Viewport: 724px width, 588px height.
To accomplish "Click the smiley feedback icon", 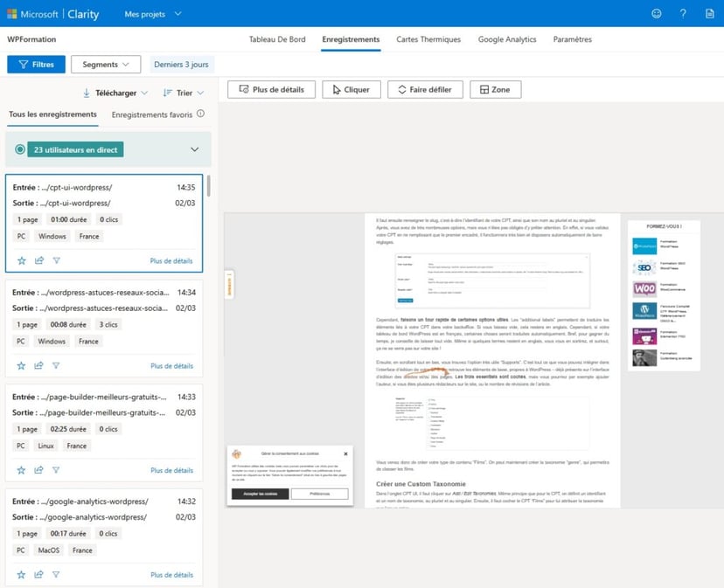I will [657, 13].
